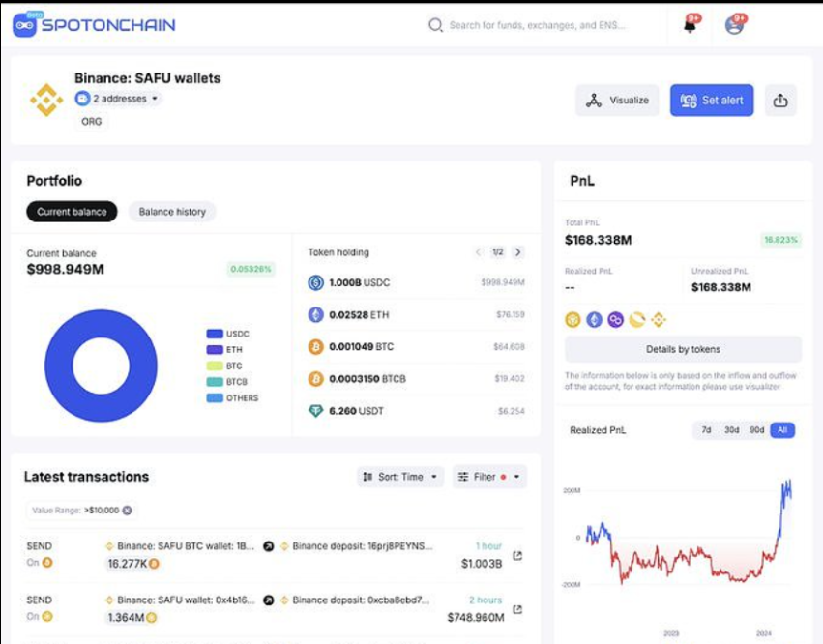Click the BTCB token icon in holdings
The height and width of the screenshot is (644, 823).
(315, 379)
